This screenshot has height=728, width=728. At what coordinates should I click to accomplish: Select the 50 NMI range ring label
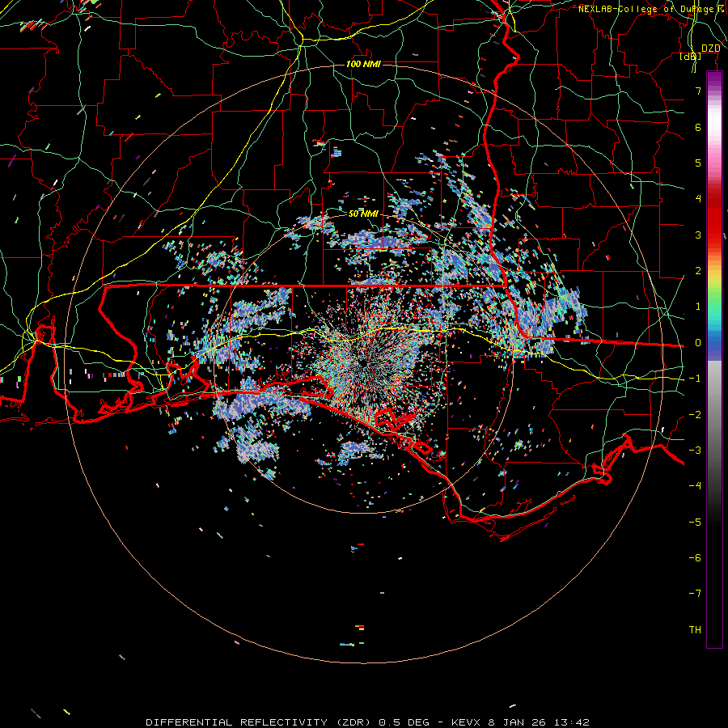point(363,214)
